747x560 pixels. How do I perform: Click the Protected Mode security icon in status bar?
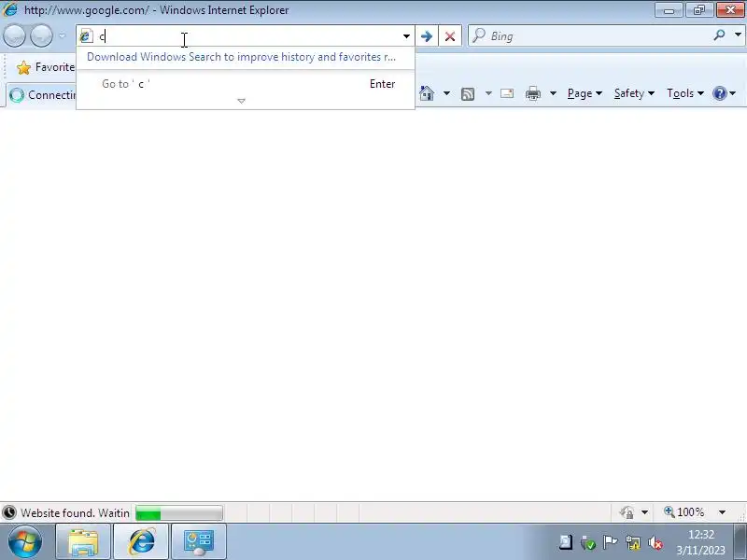click(627, 512)
